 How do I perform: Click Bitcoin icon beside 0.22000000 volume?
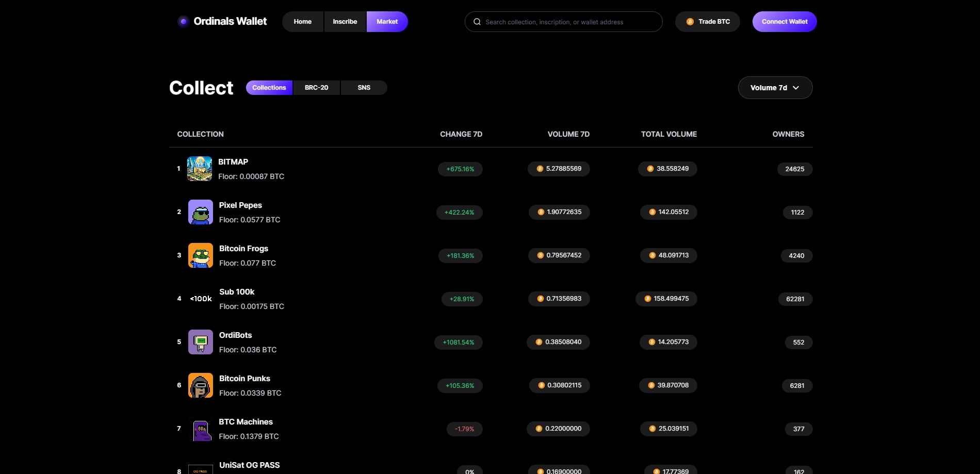(539, 429)
